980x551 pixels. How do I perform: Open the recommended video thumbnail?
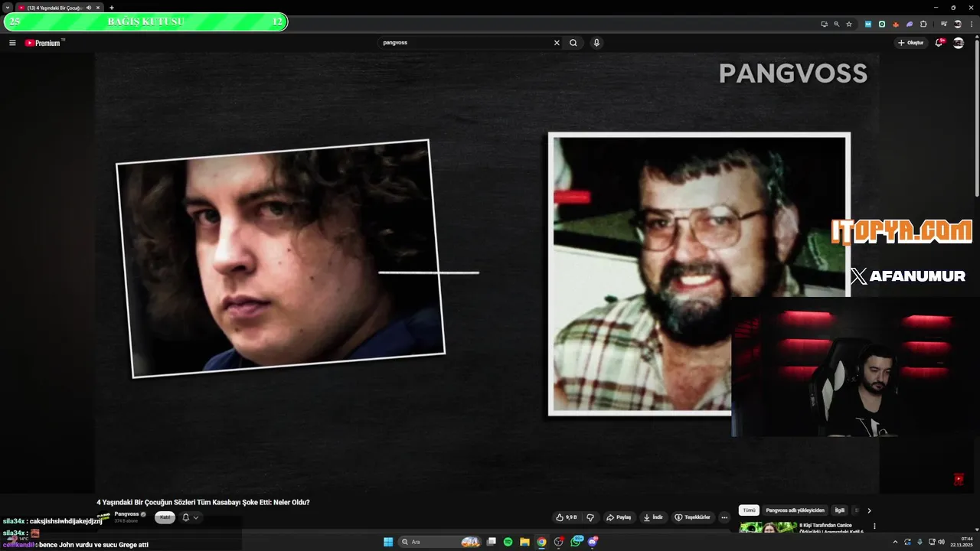[768, 527]
